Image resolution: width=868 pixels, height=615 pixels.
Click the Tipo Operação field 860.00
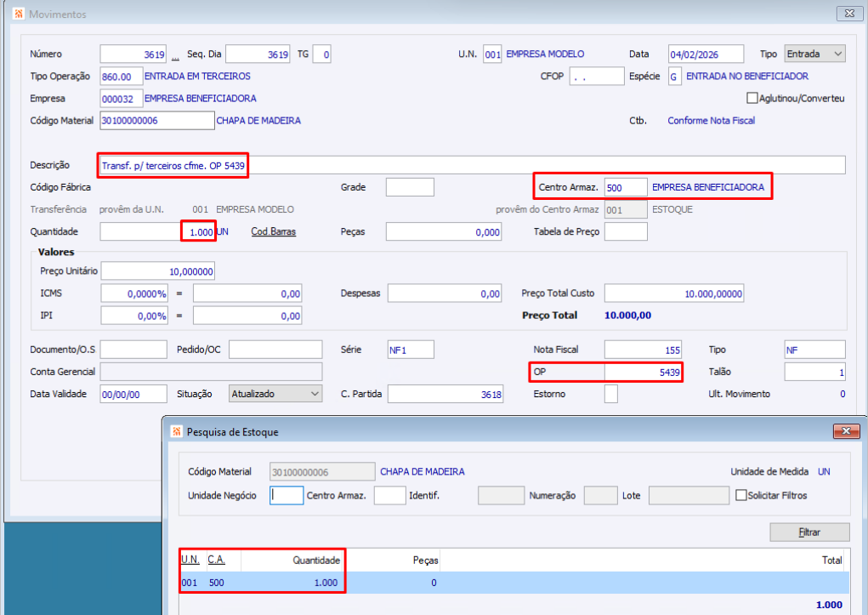point(122,77)
